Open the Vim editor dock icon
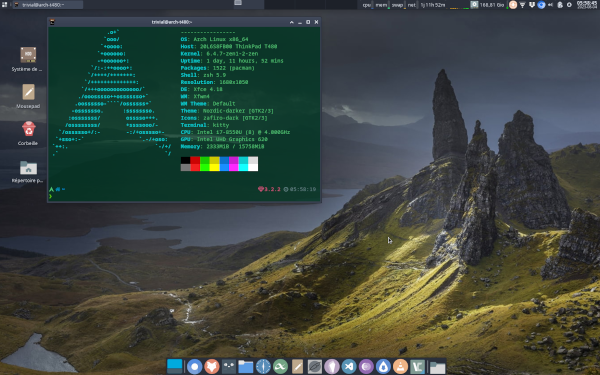Image resolution: width=600 pixels, height=375 pixels. click(417, 367)
